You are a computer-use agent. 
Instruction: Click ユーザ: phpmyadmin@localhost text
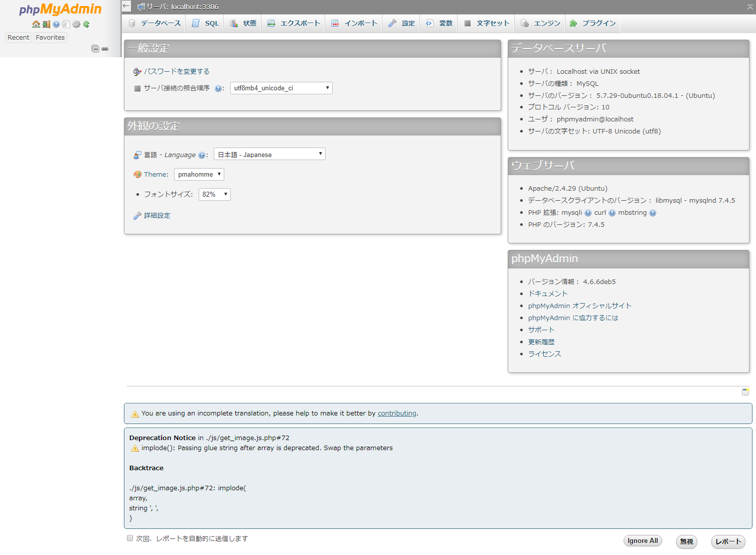(581, 119)
